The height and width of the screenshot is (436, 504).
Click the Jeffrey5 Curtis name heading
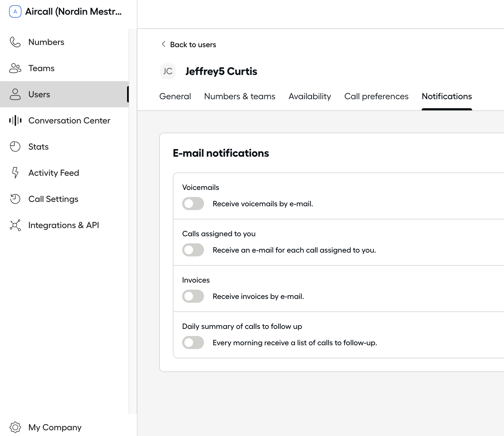(x=221, y=71)
